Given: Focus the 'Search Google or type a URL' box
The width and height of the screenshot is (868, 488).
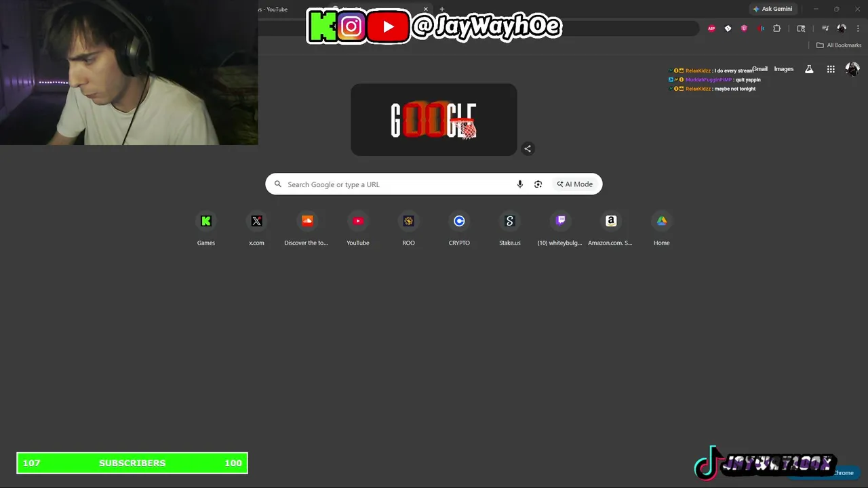Looking at the screenshot, I should (434, 184).
